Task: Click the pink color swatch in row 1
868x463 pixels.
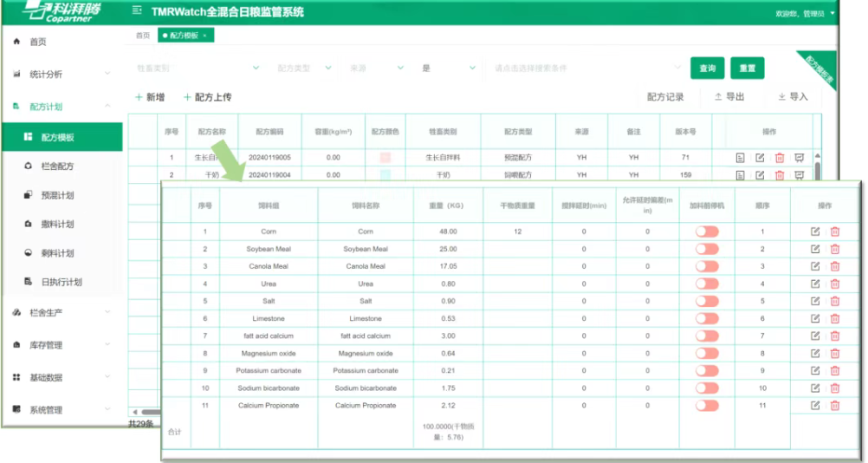Action: (x=385, y=158)
